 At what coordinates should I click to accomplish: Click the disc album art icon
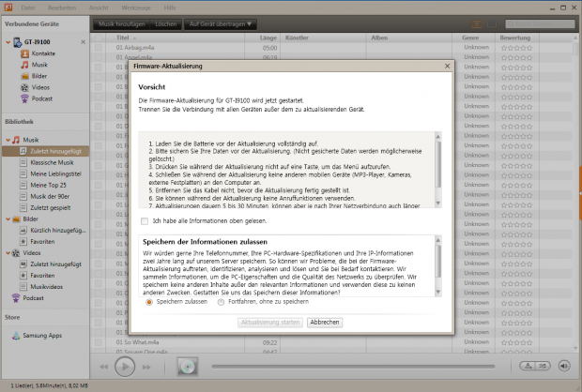189,367
